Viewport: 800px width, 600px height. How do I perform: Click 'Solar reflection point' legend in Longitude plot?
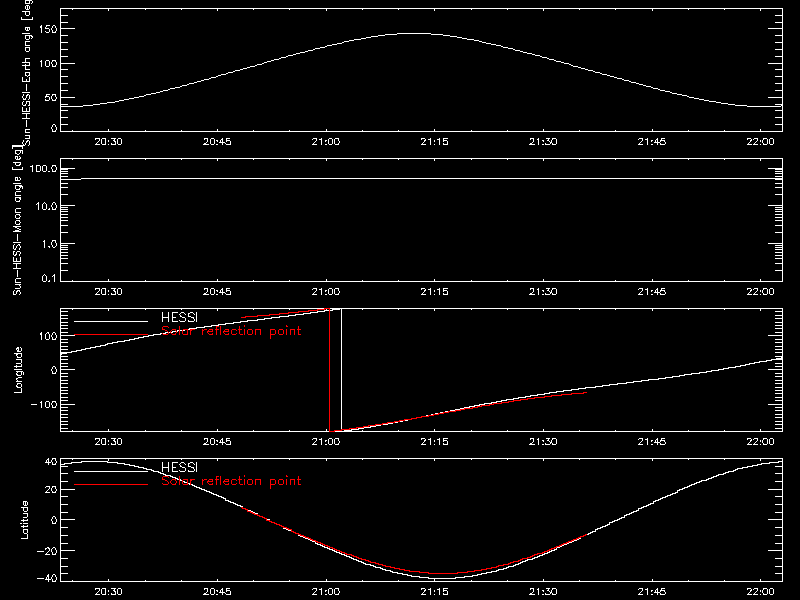(231, 331)
